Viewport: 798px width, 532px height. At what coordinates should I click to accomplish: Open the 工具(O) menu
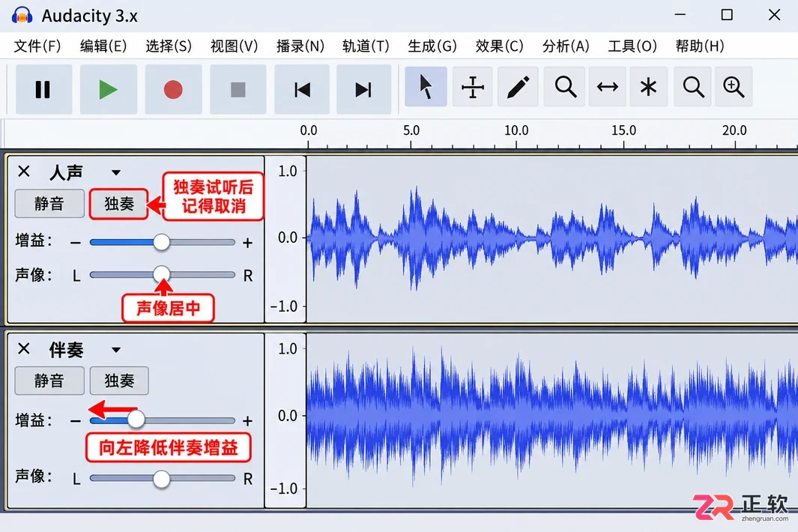click(x=632, y=46)
